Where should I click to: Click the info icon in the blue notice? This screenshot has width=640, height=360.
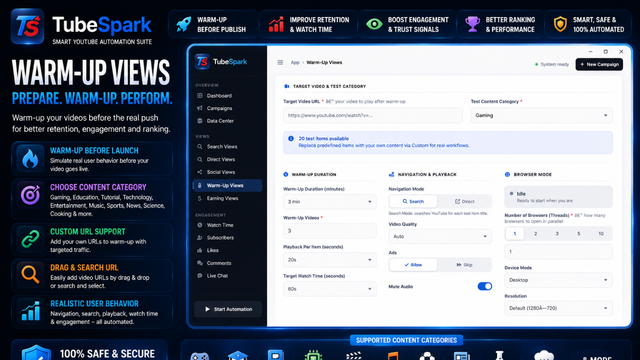coord(291,139)
